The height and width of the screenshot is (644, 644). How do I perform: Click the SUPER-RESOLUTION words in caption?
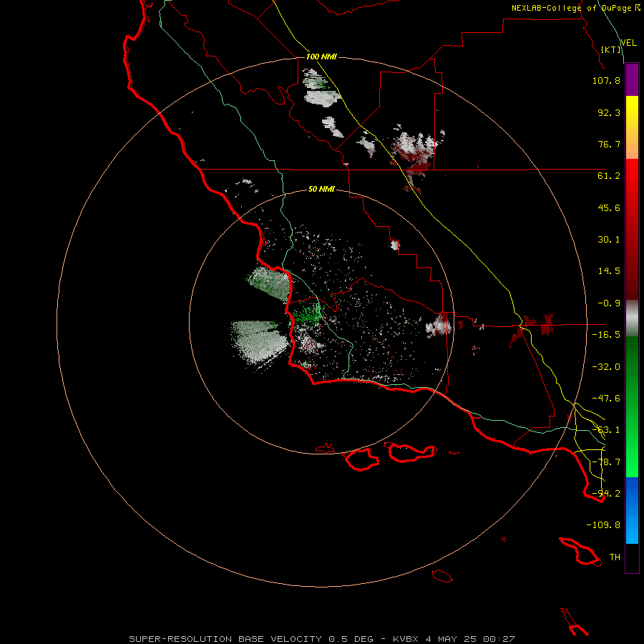[x=180, y=639]
